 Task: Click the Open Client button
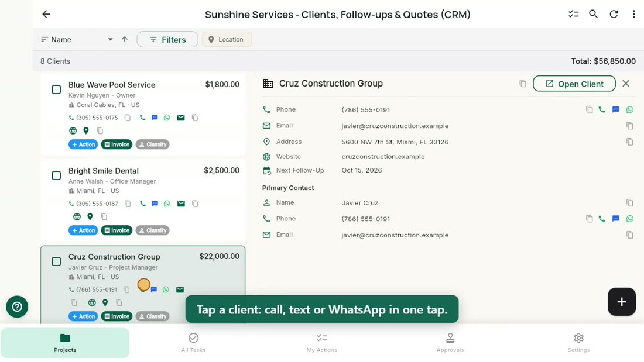click(x=574, y=84)
